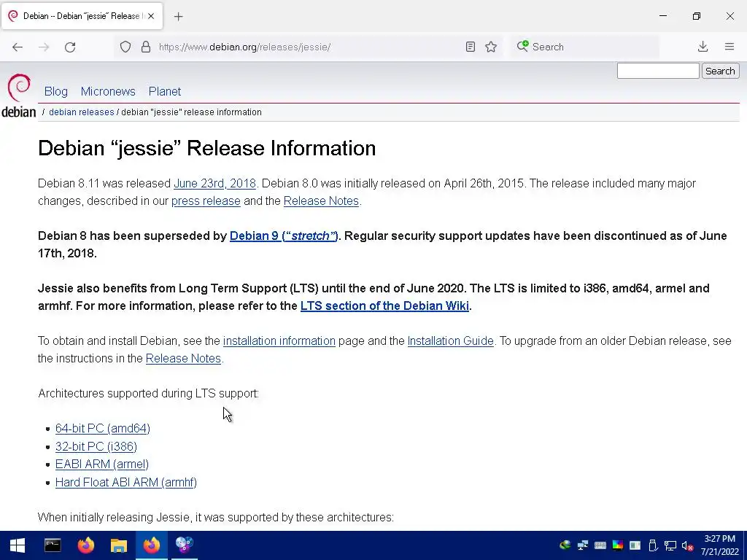747x560 pixels.
Task: Open the debian releases breadcrumb link
Action: [x=82, y=112]
